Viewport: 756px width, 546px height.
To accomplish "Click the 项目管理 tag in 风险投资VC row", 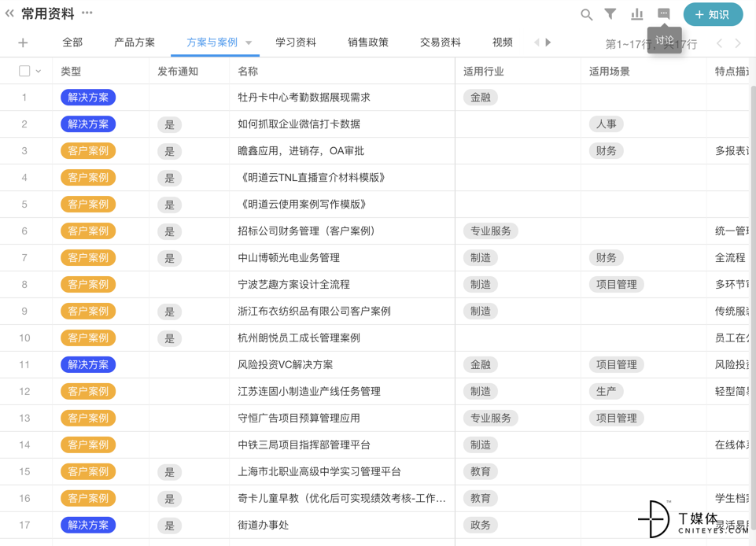I will click(x=616, y=364).
